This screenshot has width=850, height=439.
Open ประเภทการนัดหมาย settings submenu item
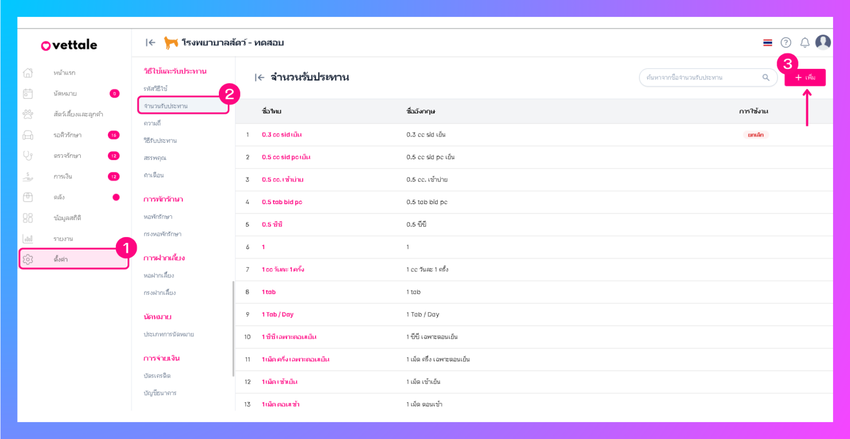pos(169,334)
